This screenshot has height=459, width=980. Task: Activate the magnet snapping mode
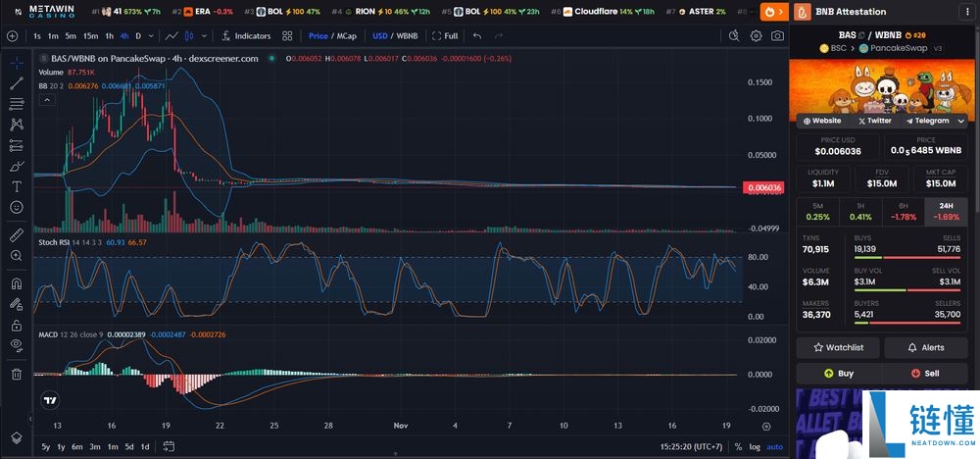point(17,283)
